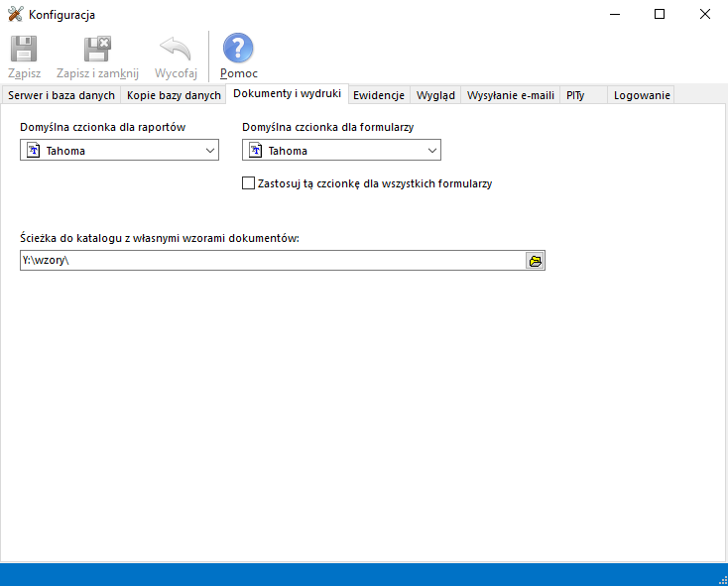Viewport: 728px width, 586px height.
Task: Click the folder browse icon beside path field
Action: [x=536, y=261]
